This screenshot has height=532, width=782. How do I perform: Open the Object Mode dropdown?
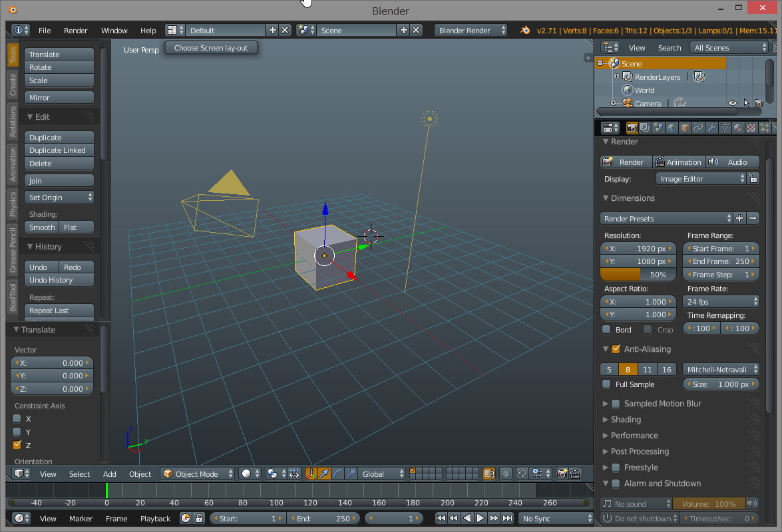tap(198, 474)
